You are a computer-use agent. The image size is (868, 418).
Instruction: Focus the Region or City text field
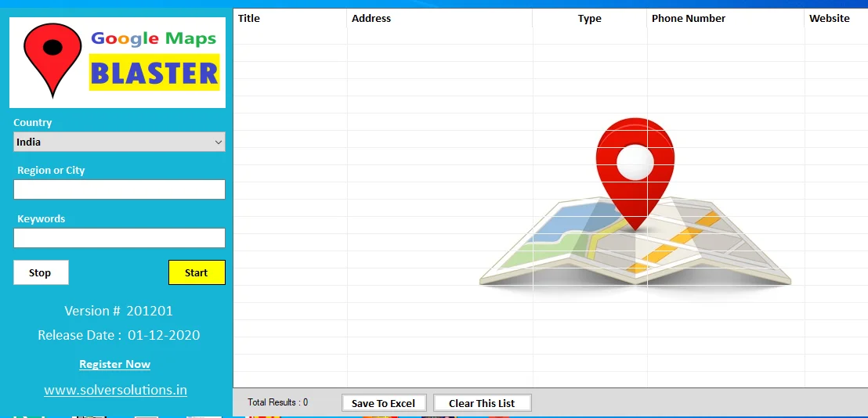click(119, 189)
